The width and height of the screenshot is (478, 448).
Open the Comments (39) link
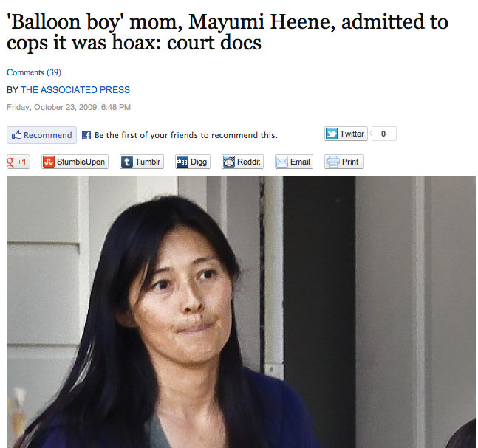click(34, 72)
